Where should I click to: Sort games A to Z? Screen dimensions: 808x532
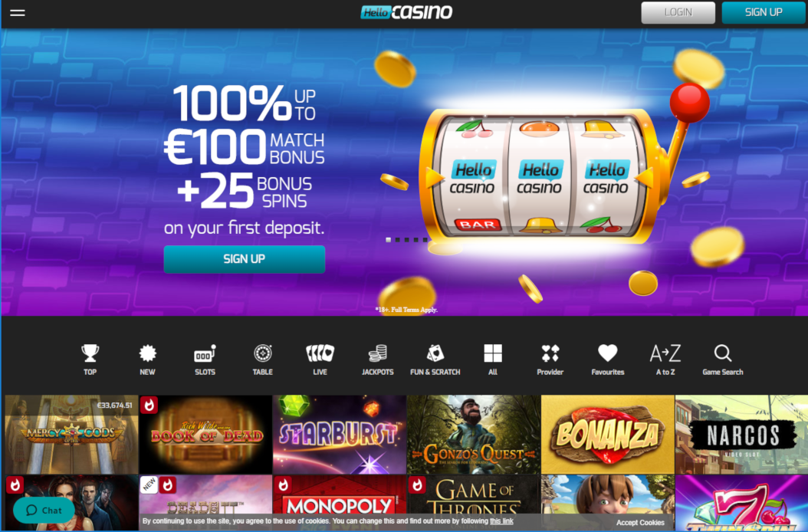(665, 360)
